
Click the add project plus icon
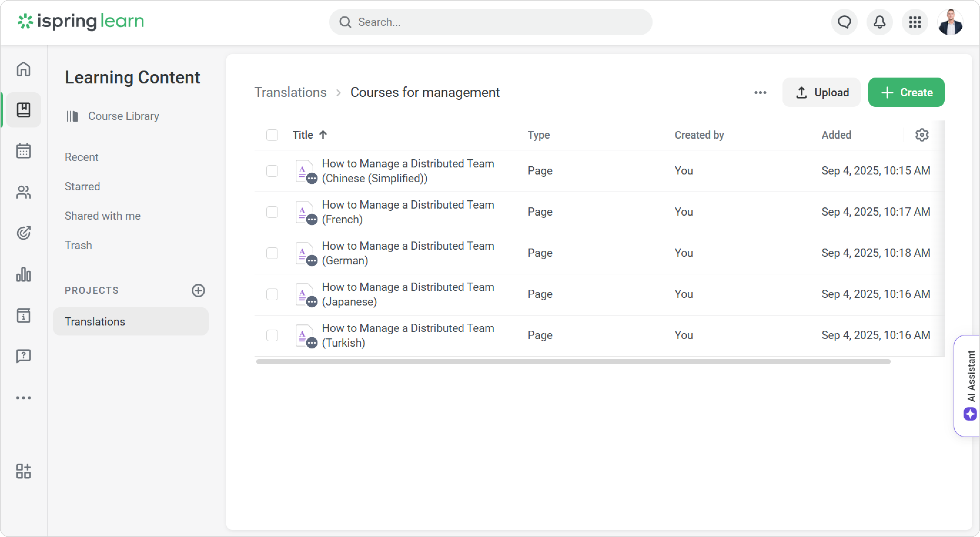198,291
